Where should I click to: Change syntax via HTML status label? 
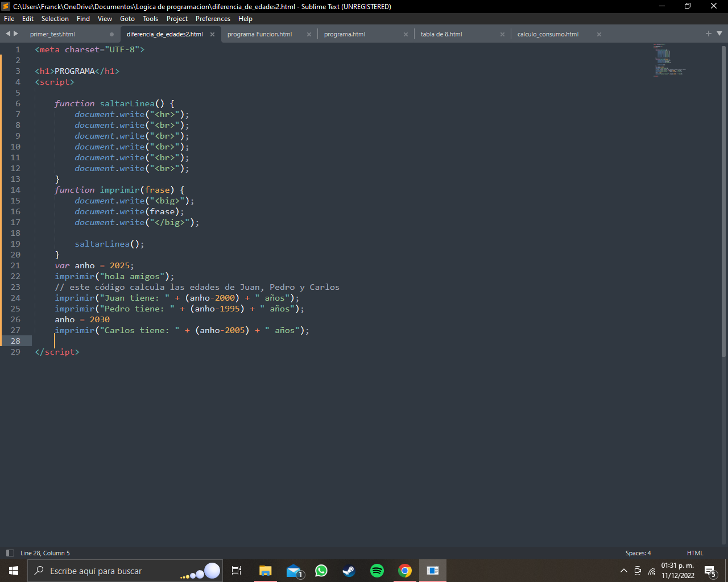(695, 553)
